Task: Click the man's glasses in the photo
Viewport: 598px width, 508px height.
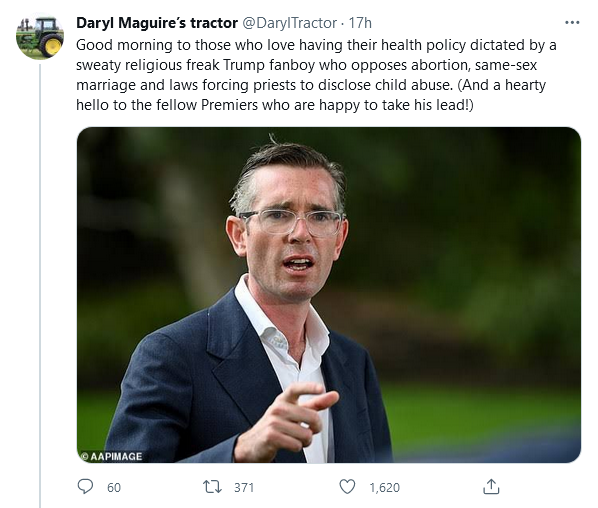Action: [x=292, y=222]
